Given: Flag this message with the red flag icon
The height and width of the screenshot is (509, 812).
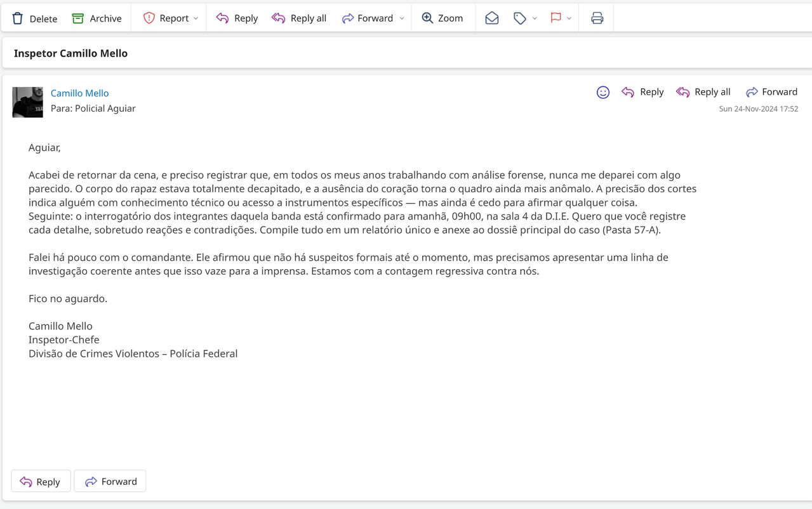Looking at the screenshot, I should (x=556, y=18).
